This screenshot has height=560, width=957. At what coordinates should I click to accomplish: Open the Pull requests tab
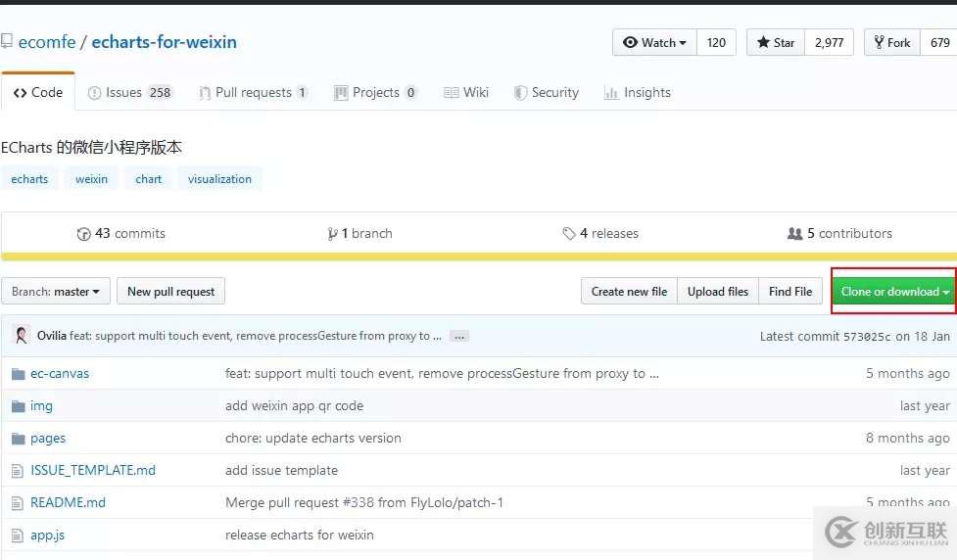coord(253,93)
